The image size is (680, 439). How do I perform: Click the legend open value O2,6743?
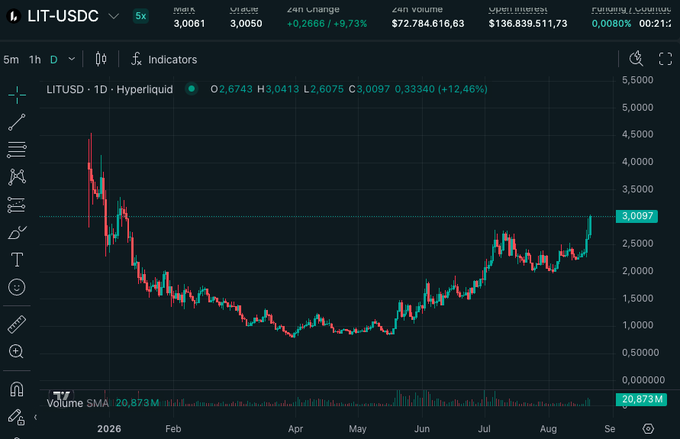pos(231,89)
